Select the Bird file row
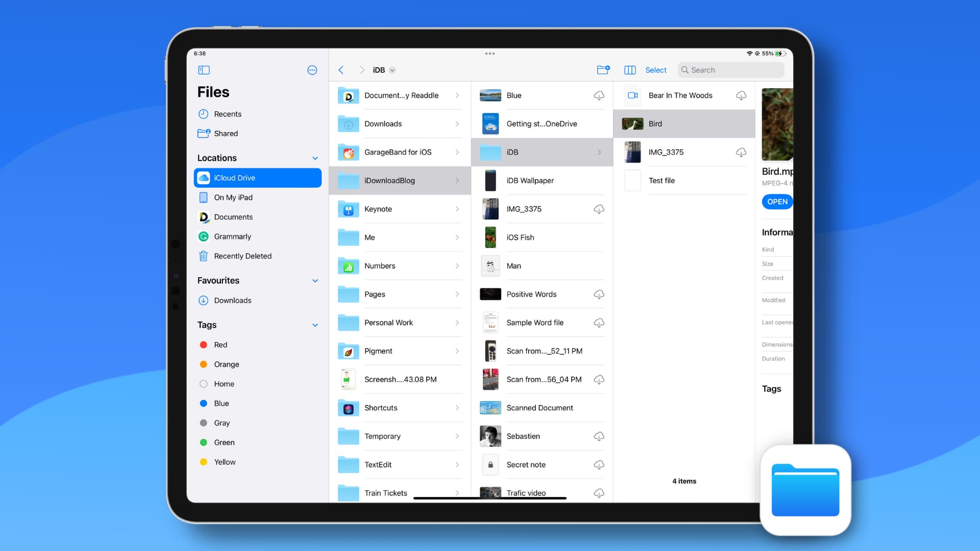The image size is (980, 551). coord(684,124)
